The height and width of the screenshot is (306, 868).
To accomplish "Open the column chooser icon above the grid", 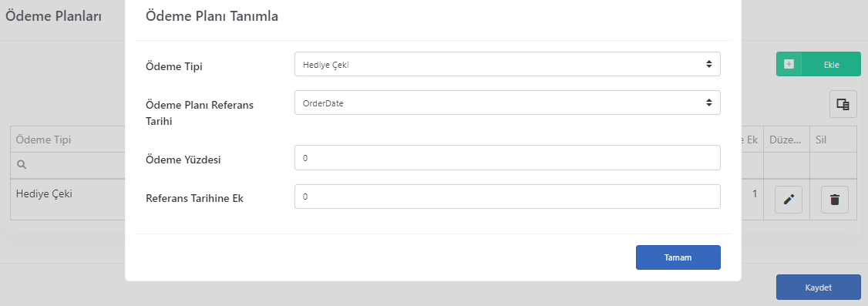I will click(x=843, y=104).
